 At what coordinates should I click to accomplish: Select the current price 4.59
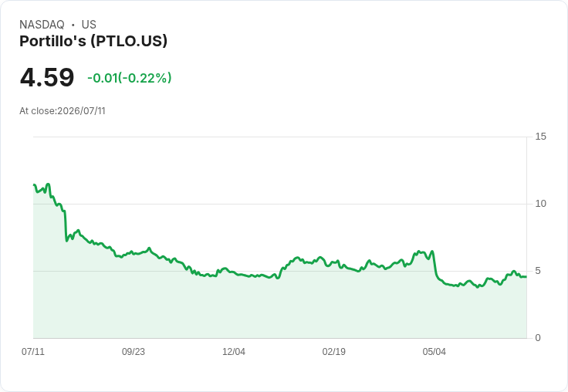point(47,77)
